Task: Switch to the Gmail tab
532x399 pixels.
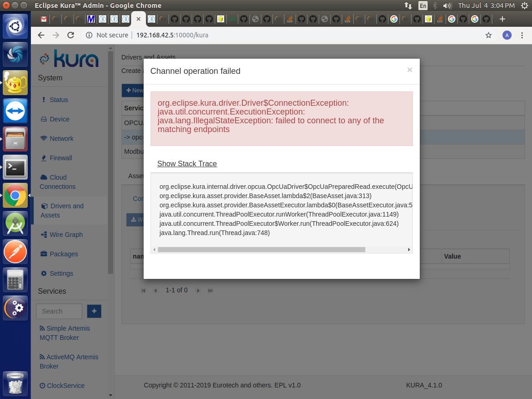Action: tap(44, 19)
